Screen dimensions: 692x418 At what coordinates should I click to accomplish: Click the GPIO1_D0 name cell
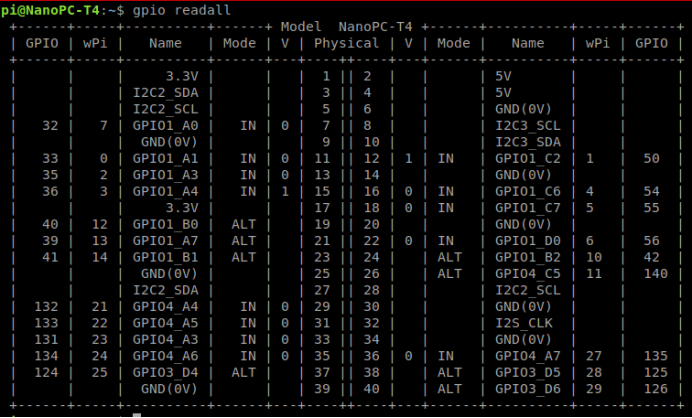[528, 240]
